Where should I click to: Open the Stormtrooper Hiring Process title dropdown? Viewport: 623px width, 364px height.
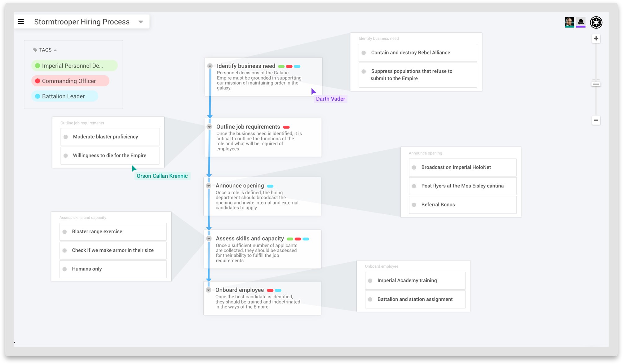[141, 22]
